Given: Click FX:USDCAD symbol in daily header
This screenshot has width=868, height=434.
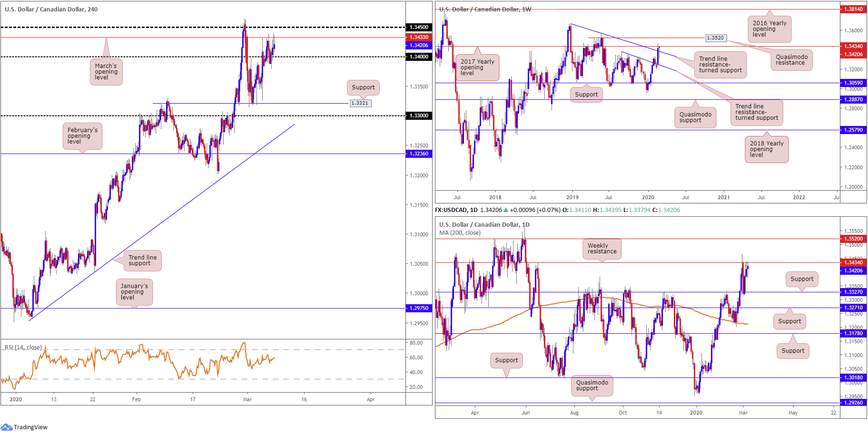Looking at the screenshot, I should 451,210.
